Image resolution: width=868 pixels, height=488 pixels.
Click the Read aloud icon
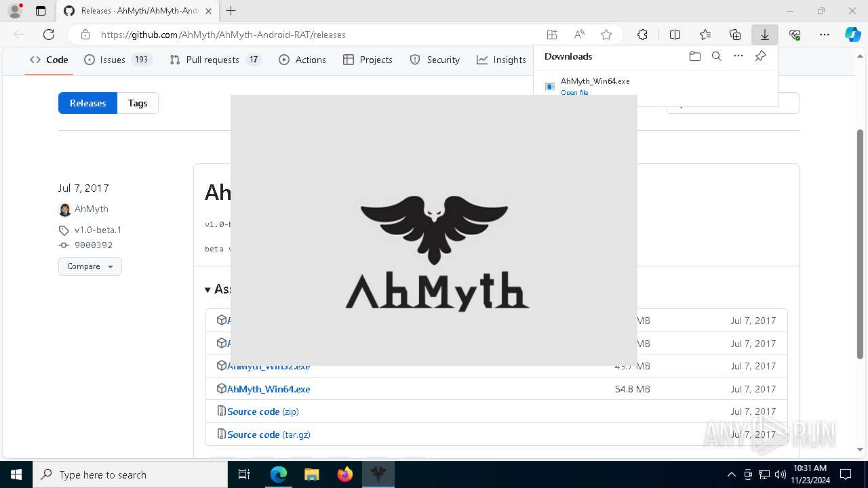[579, 35]
